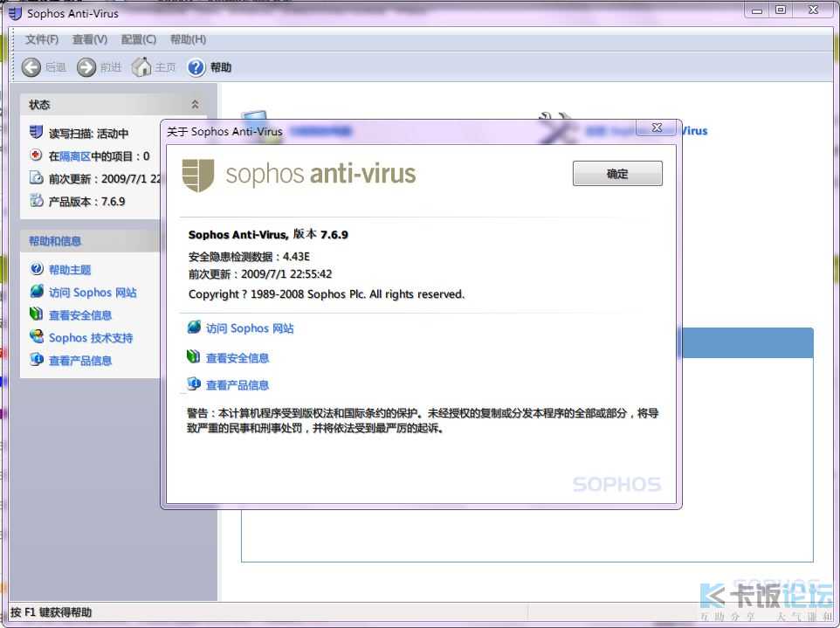This screenshot has height=628, width=840.
Task: Click the shield icon next to 读写扫描
Action: (36, 132)
